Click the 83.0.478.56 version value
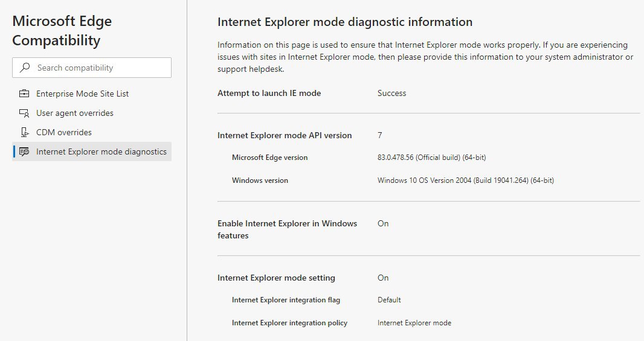Viewport: 644px width, 341px height. 432,157
